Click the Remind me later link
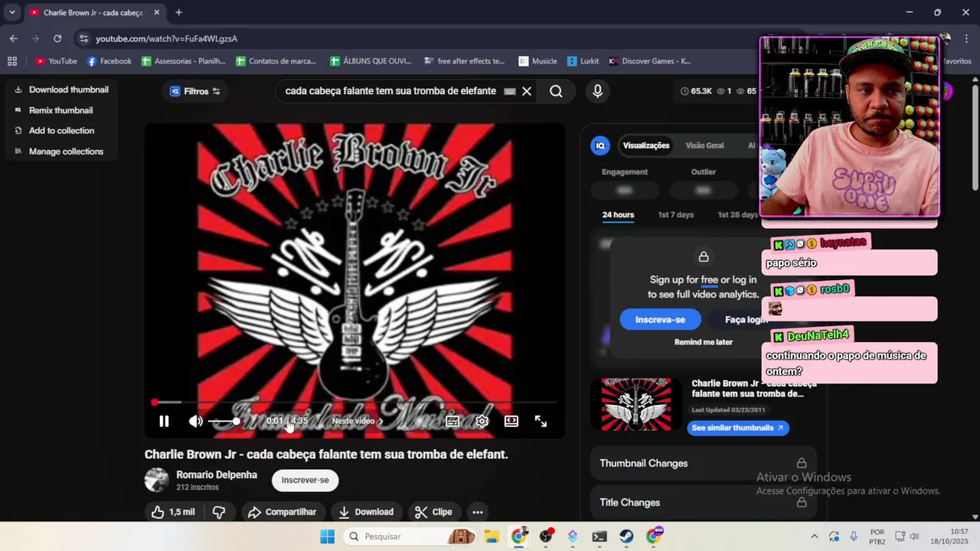Image resolution: width=980 pixels, height=551 pixels. [704, 342]
